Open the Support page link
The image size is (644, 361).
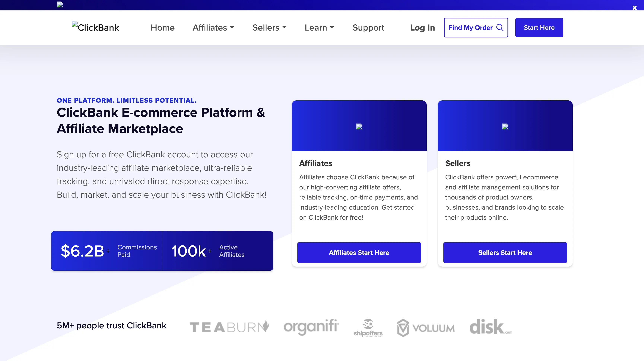(368, 28)
